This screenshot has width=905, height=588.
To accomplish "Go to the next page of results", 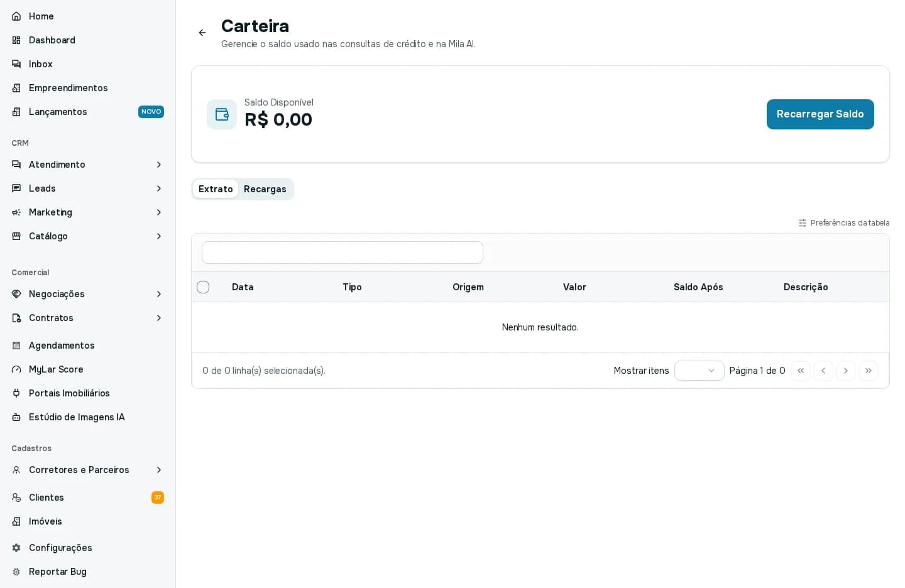I will (x=846, y=371).
